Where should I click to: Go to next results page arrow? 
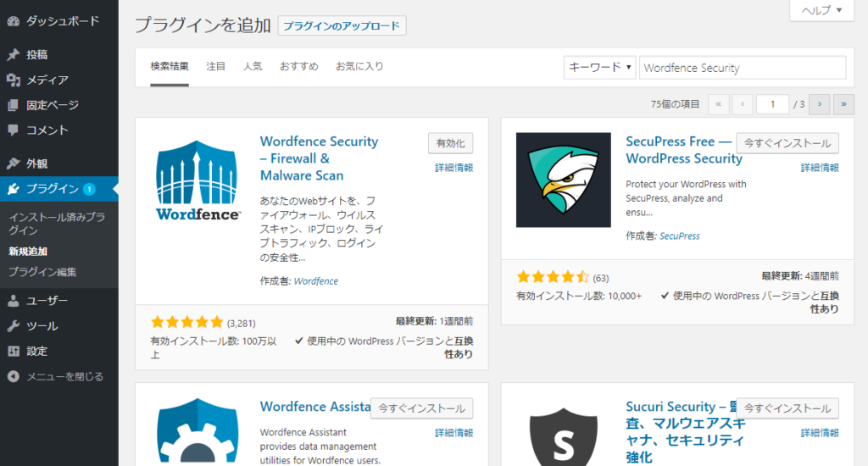820,104
